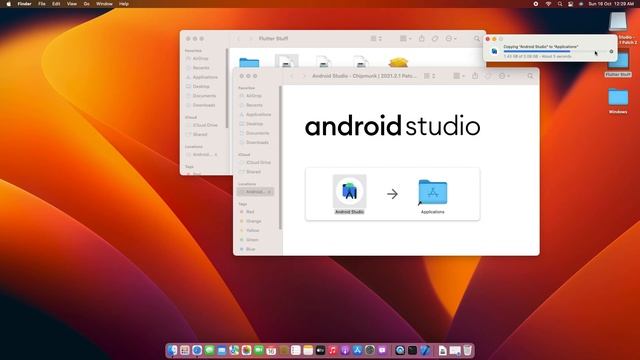Click the Wi-Fi status icon in the menu bar

tap(548, 4)
